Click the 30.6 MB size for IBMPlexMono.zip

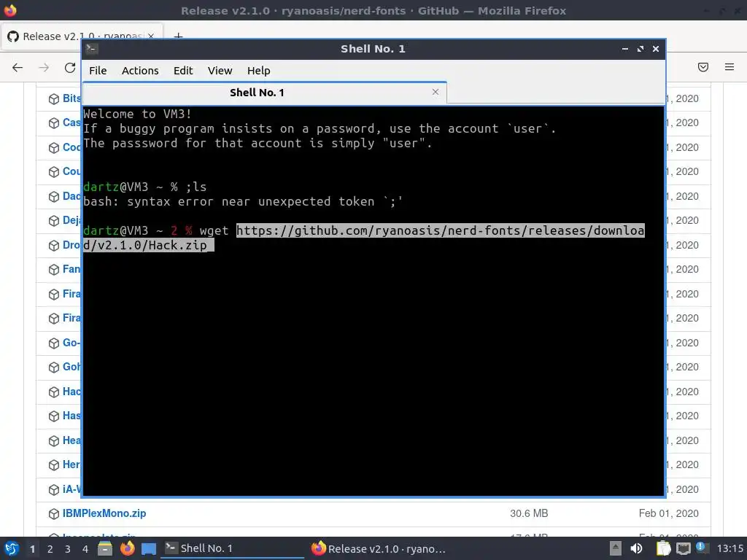(x=529, y=513)
